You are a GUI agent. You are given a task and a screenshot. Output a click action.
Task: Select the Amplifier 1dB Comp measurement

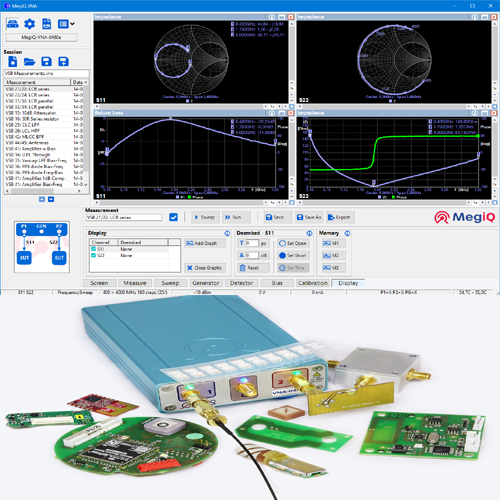44,178
